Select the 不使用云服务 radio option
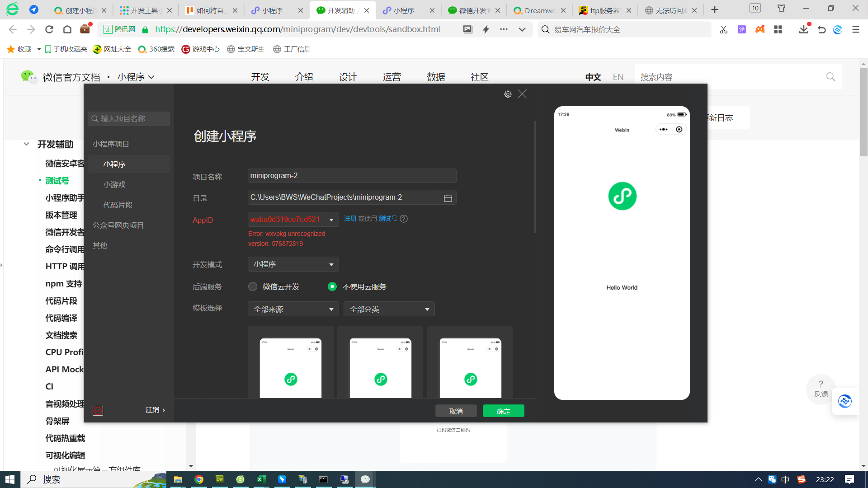This screenshot has width=868, height=488. [332, 286]
